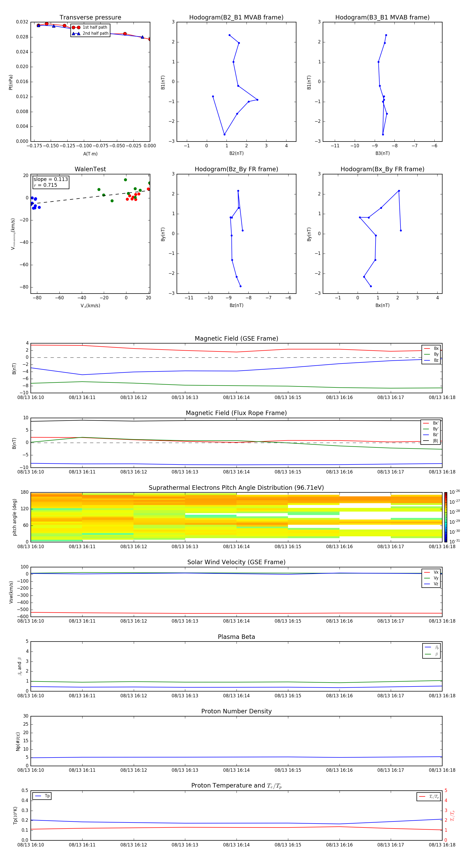The image size is (473, 868).
Task: Select By' in flux rope legend
Action: tap(431, 429)
